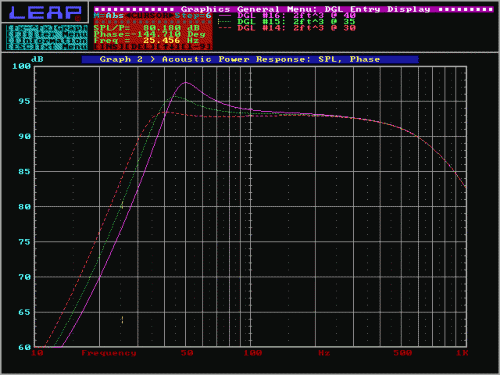The width and height of the screenshot is (500, 375).
Task: Click the 50 label on frequency axis
Action: [x=187, y=353]
